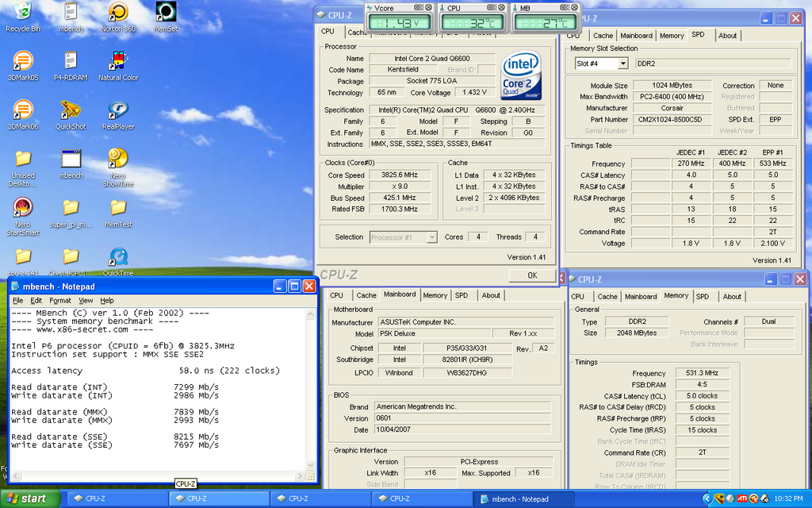Open the Recycle Bin desktop icon
The image size is (812, 508).
(x=23, y=17)
